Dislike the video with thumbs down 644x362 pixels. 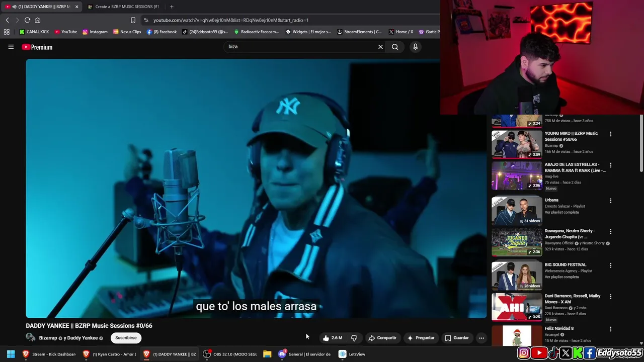[354, 338]
